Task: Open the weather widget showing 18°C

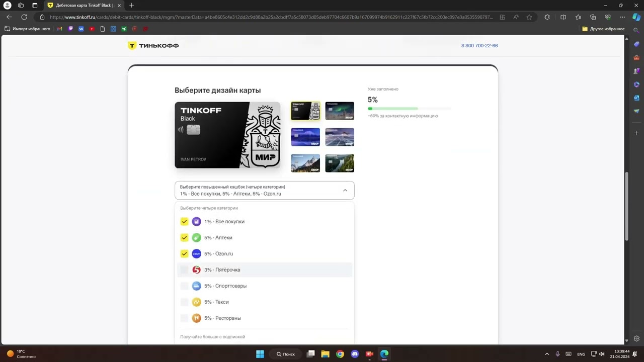Action: (x=21, y=354)
